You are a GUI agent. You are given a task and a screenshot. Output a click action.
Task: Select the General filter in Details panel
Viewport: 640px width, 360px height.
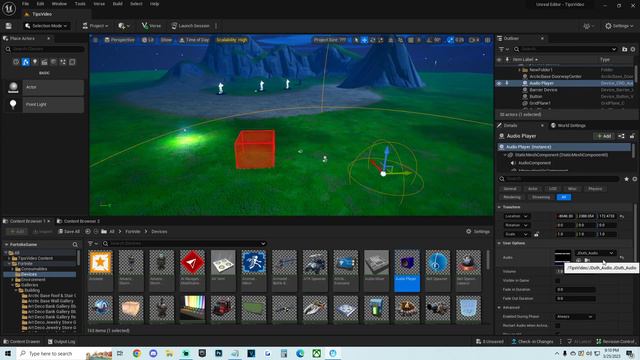pyautogui.click(x=510, y=189)
